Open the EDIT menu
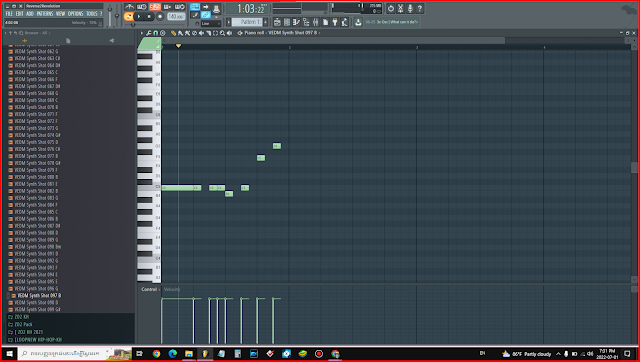Viewport: 640px width, 362px height. [x=20, y=14]
